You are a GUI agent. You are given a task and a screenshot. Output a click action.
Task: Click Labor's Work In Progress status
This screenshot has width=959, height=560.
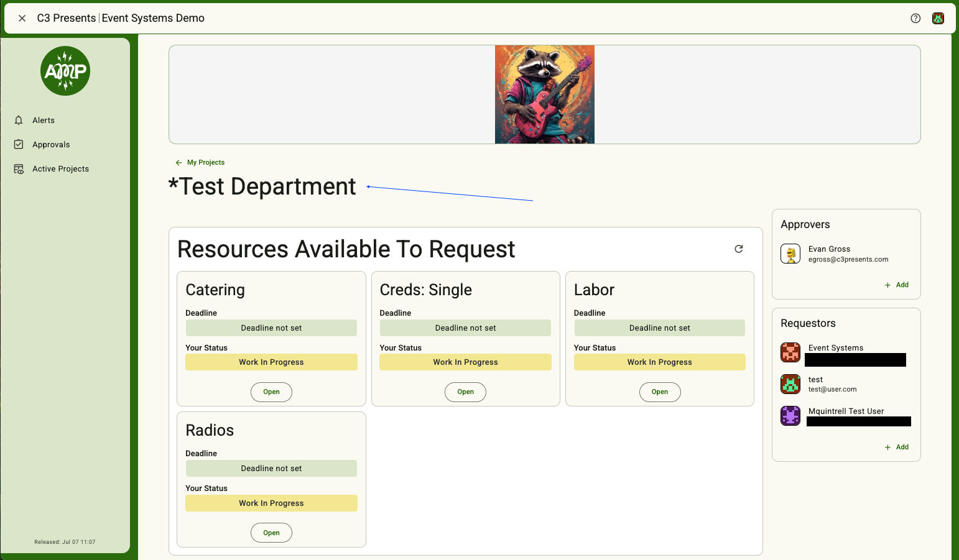(660, 362)
